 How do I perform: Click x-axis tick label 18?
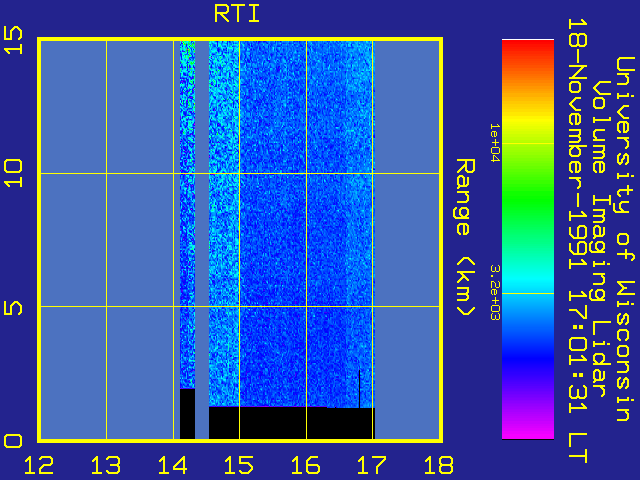[439, 465]
